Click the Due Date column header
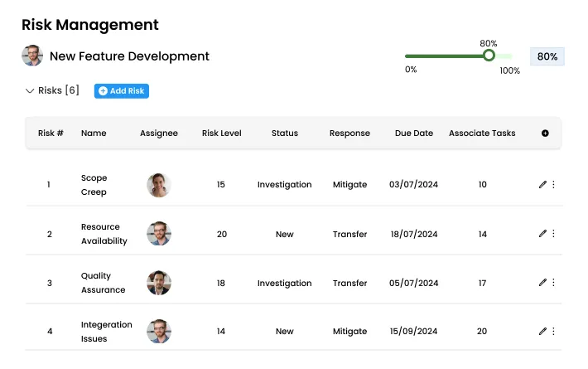 (413, 133)
